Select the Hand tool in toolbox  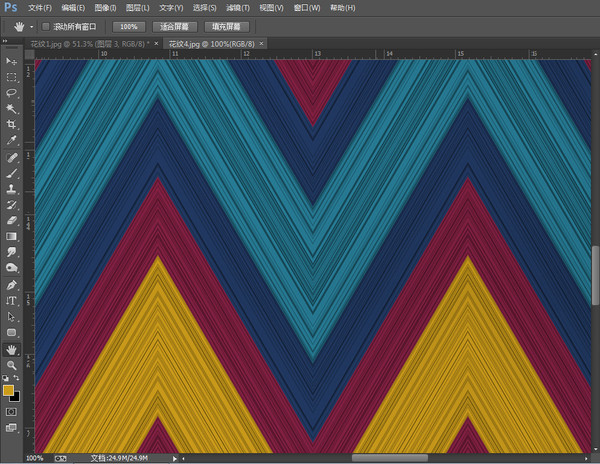(x=11, y=349)
